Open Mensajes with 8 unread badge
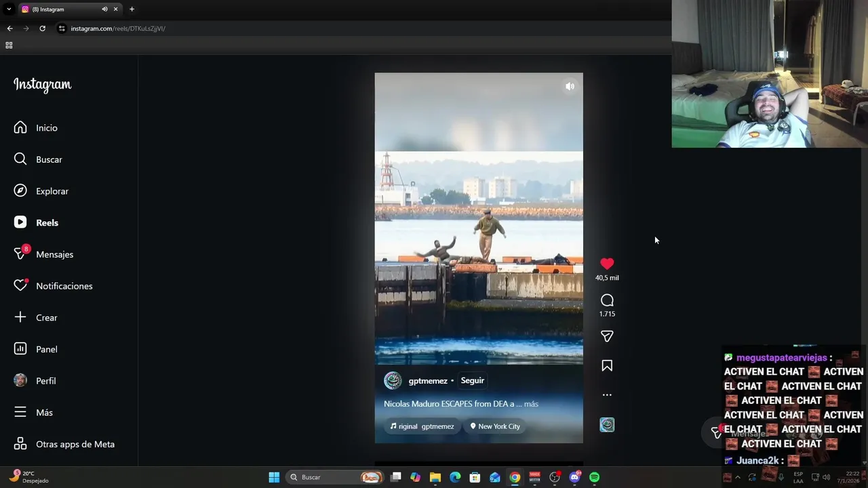Viewport: 868px width, 488px height. [44, 254]
